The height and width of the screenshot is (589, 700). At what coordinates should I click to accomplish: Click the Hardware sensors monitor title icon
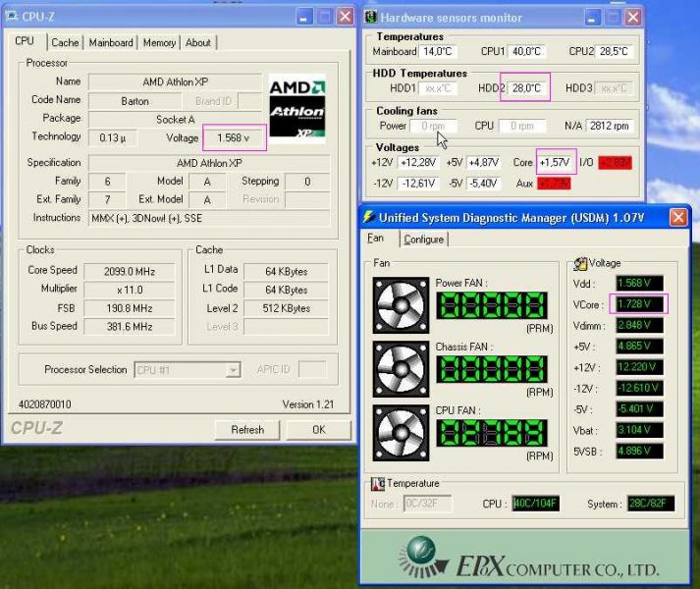point(370,18)
